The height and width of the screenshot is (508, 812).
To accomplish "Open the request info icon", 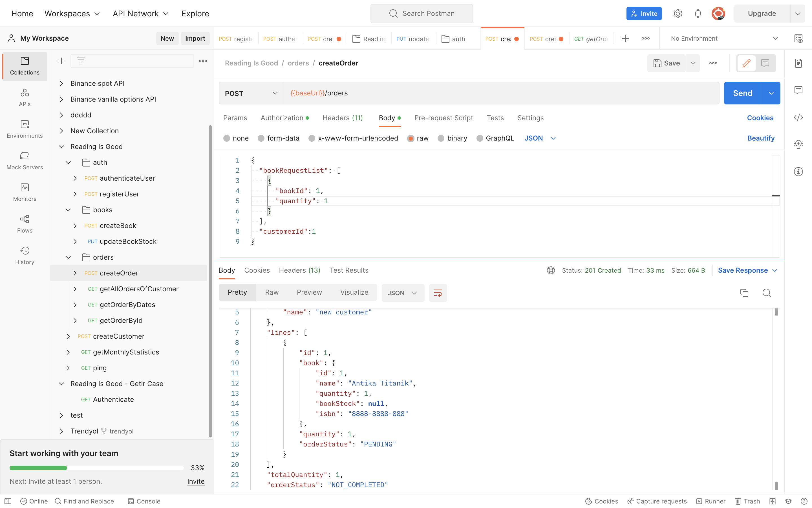I will click(798, 172).
